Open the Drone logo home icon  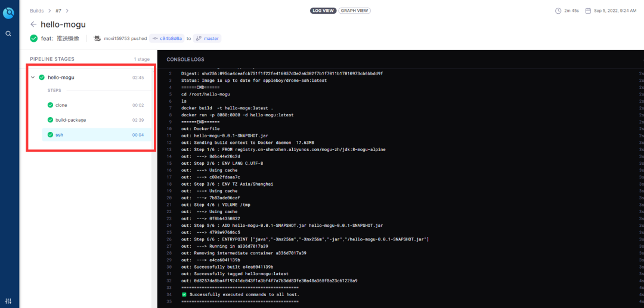click(8, 13)
